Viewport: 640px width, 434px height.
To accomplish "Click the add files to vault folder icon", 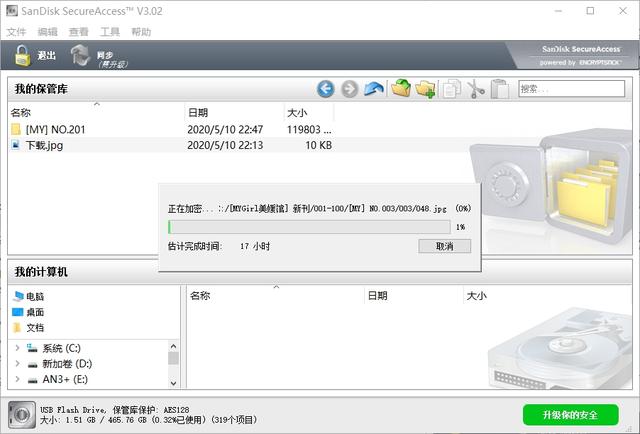I will click(401, 89).
